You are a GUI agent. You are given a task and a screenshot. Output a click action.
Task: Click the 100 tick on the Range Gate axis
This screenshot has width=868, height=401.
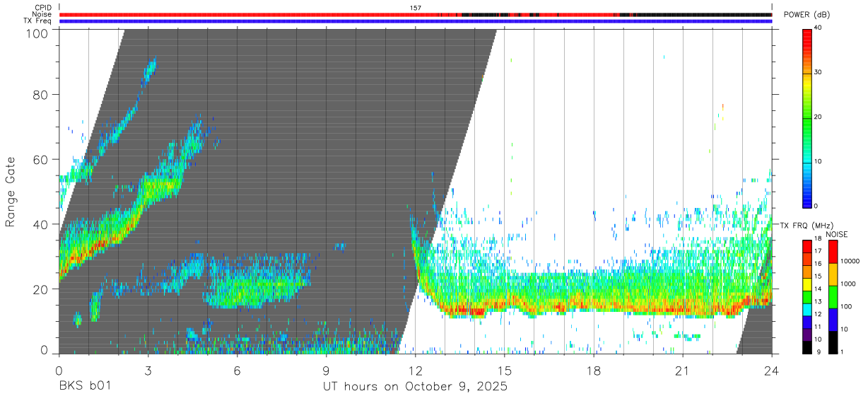[x=39, y=33]
